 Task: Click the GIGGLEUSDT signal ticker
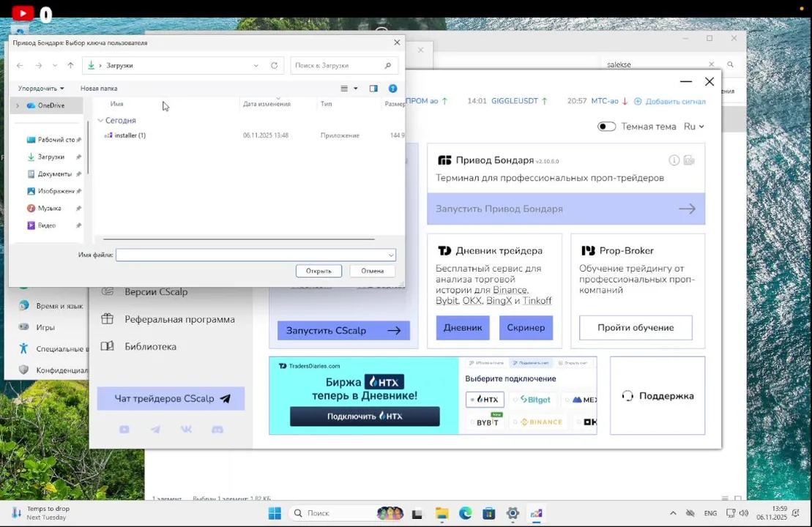pos(514,101)
